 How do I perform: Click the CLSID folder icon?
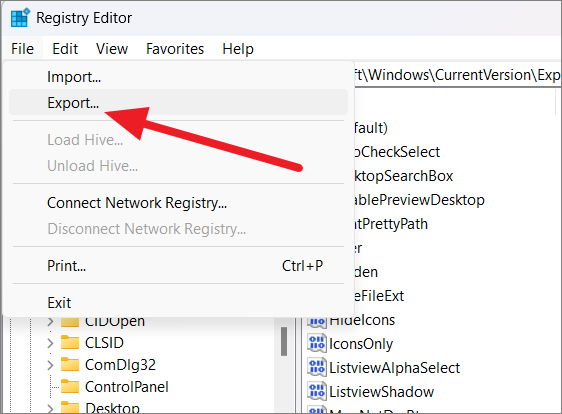70,342
